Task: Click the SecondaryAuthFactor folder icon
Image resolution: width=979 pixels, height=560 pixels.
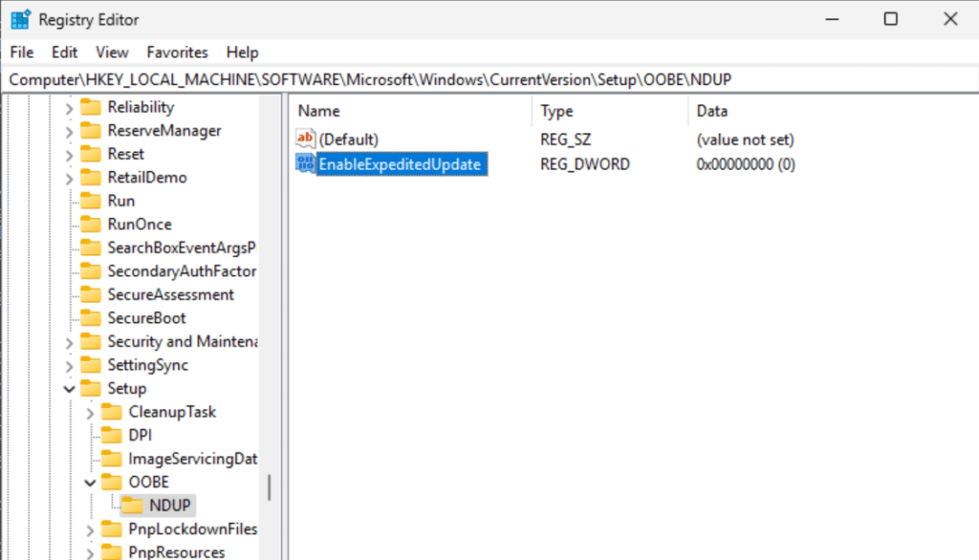Action: [x=91, y=271]
